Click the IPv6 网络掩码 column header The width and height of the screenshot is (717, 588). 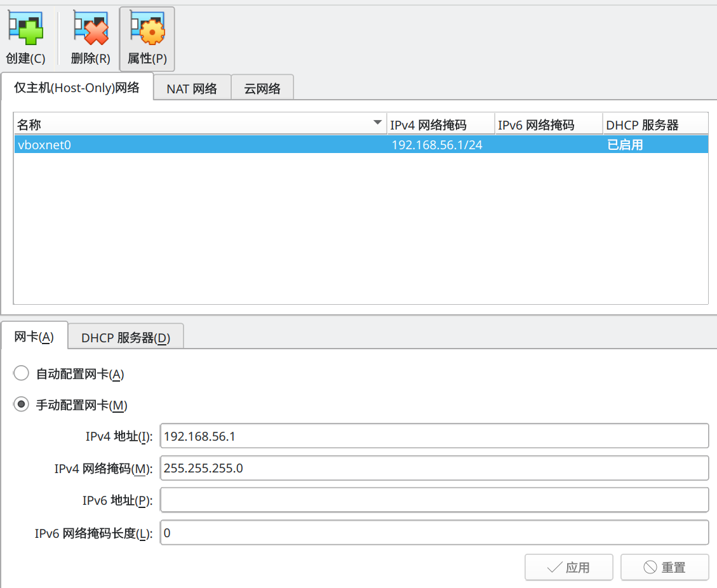click(x=549, y=124)
